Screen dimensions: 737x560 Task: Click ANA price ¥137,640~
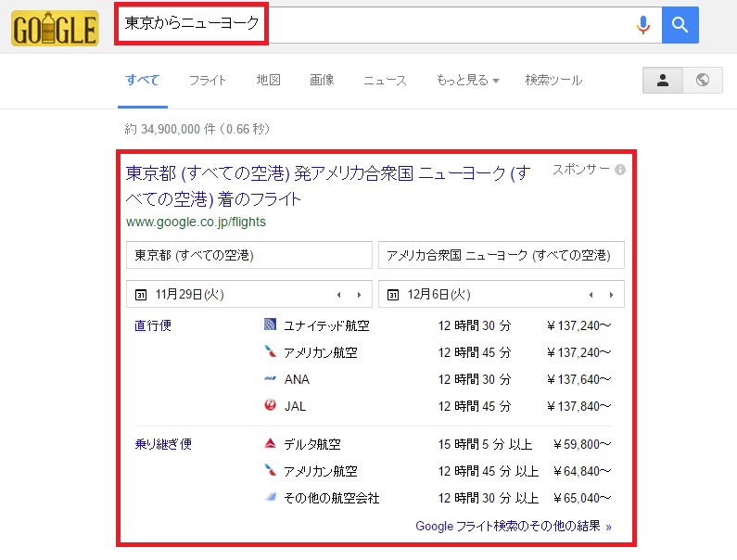coord(579,379)
